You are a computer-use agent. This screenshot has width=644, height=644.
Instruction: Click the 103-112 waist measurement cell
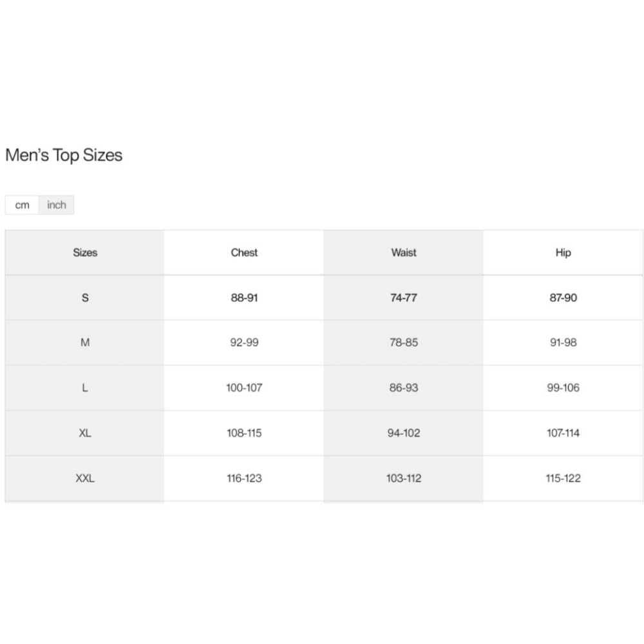[404, 478]
